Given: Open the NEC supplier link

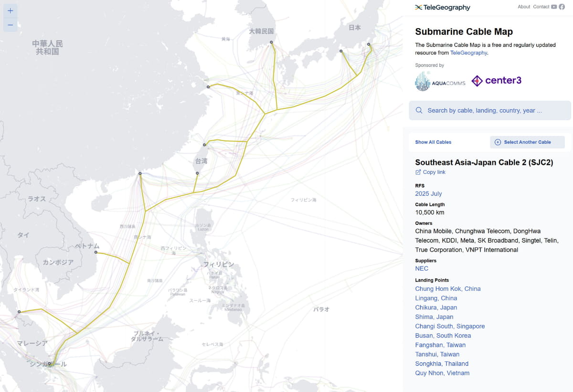Looking at the screenshot, I should pyautogui.click(x=422, y=268).
